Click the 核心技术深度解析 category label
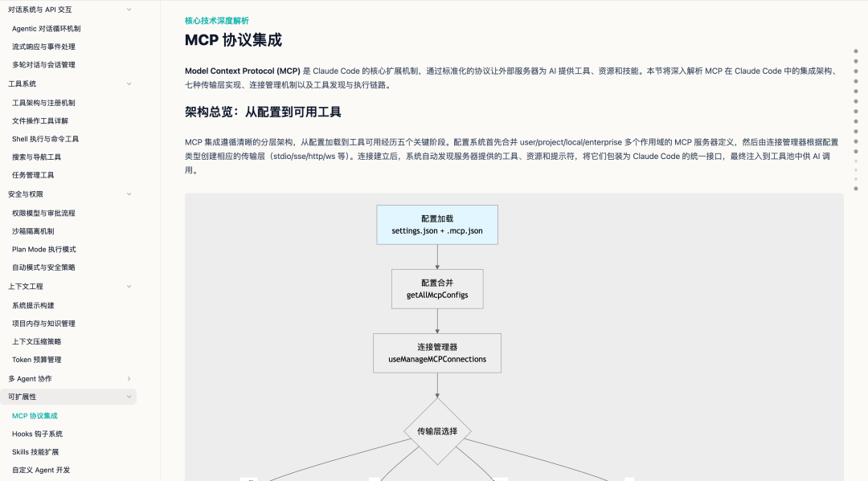The image size is (868, 481). (x=217, y=20)
